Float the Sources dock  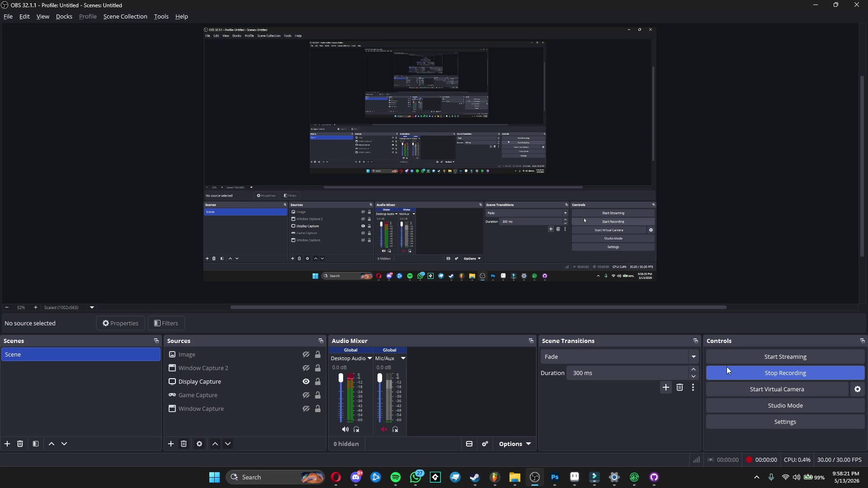pos(321,341)
